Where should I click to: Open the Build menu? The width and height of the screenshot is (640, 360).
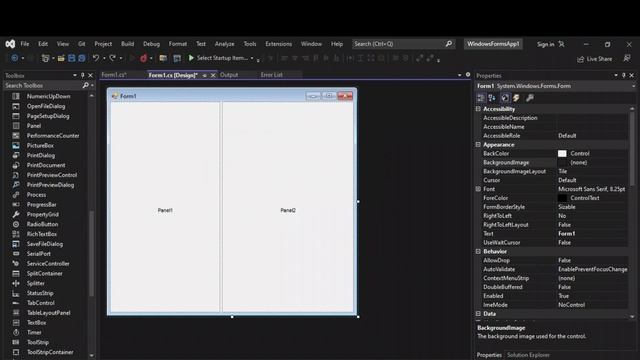pyautogui.click(x=127, y=44)
